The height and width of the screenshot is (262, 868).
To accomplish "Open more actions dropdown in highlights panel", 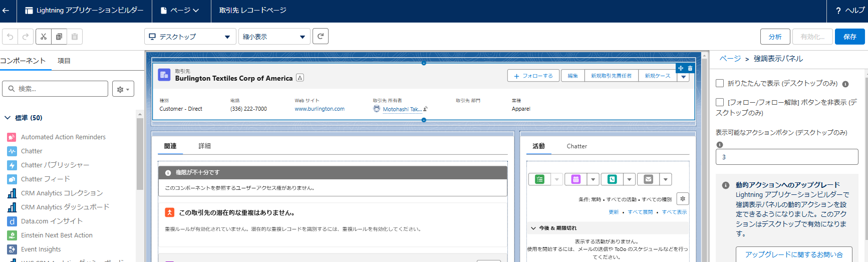I will pos(683,77).
